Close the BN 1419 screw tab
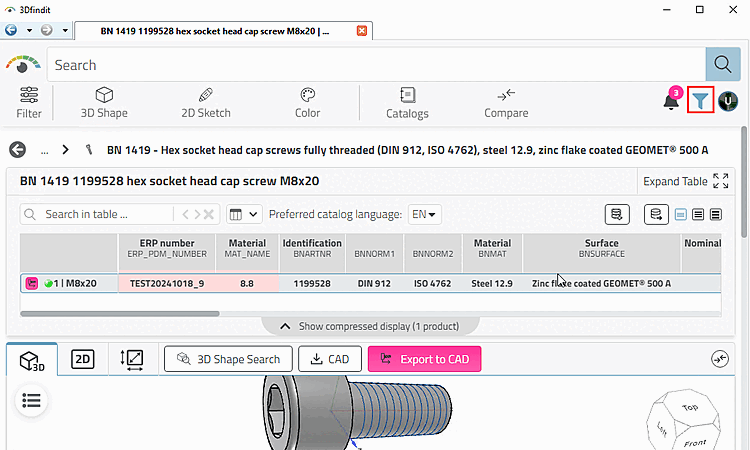750x450 pixels. coord(362,31)
